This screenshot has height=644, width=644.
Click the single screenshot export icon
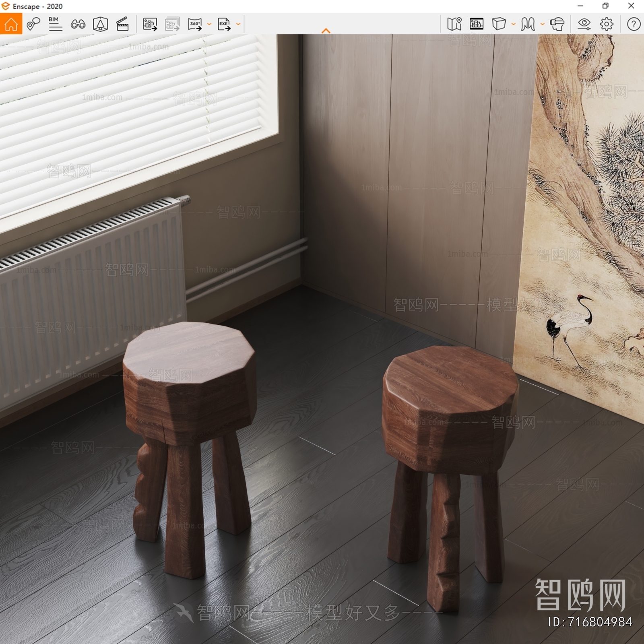click(x=150, y=24)
